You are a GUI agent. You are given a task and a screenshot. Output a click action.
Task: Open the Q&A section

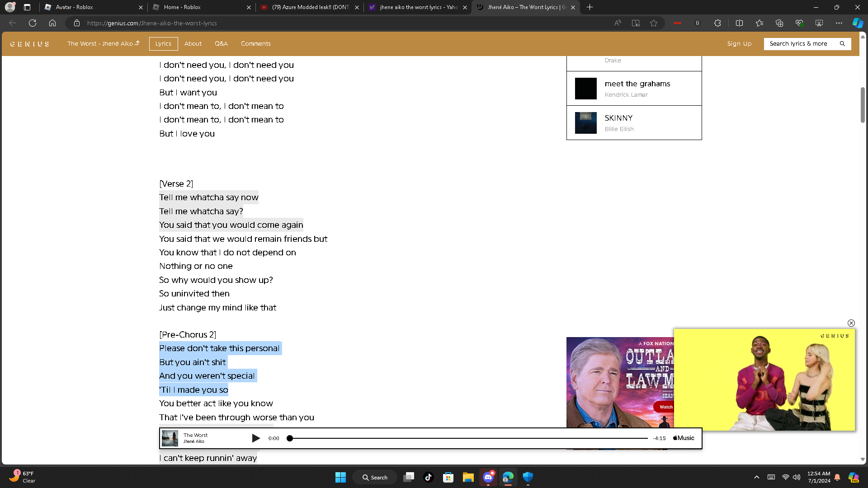tap(221, 44)
